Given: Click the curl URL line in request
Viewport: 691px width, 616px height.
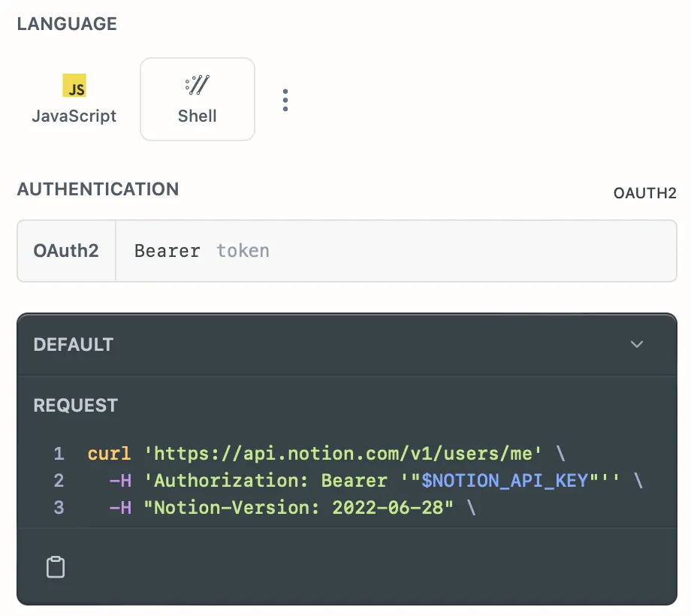Looking at the screenshot, I should point(326,454).
